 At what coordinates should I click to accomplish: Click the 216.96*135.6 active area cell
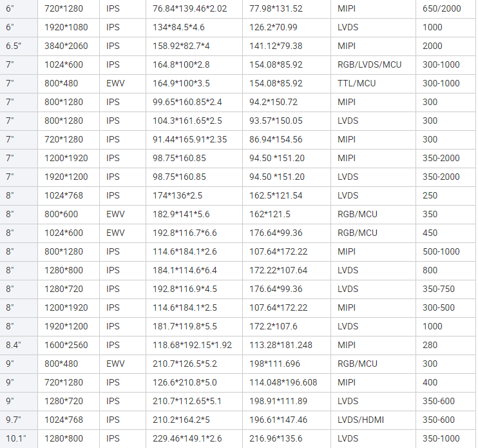[276, 438]
